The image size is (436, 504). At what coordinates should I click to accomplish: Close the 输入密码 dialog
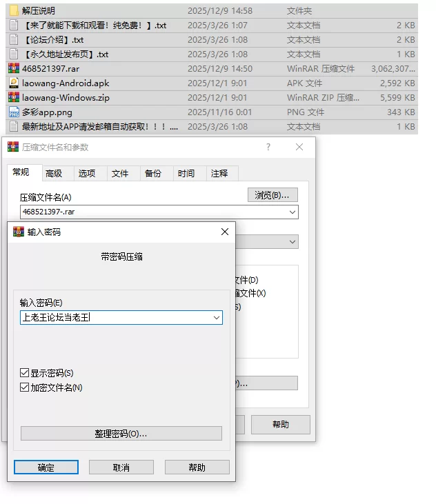pos(225,232)
